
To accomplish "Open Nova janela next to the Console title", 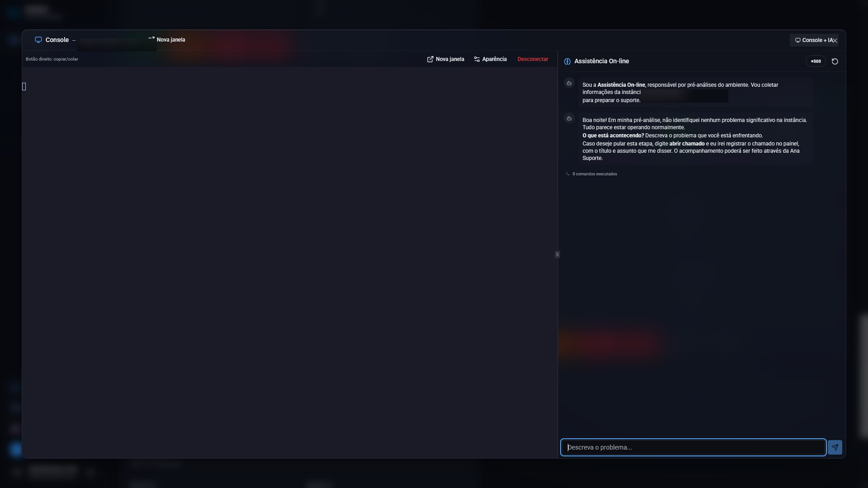I will pyautogui.click(x=167, y=40).
